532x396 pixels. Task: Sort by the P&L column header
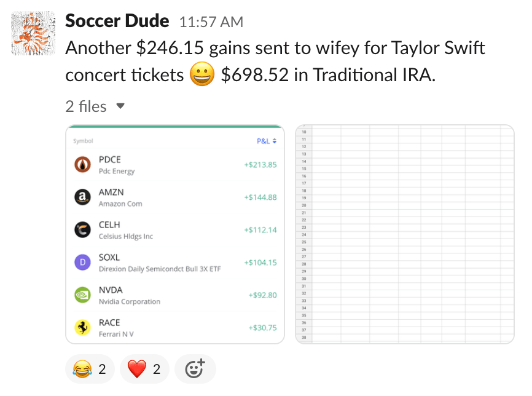tap(267, 141)
